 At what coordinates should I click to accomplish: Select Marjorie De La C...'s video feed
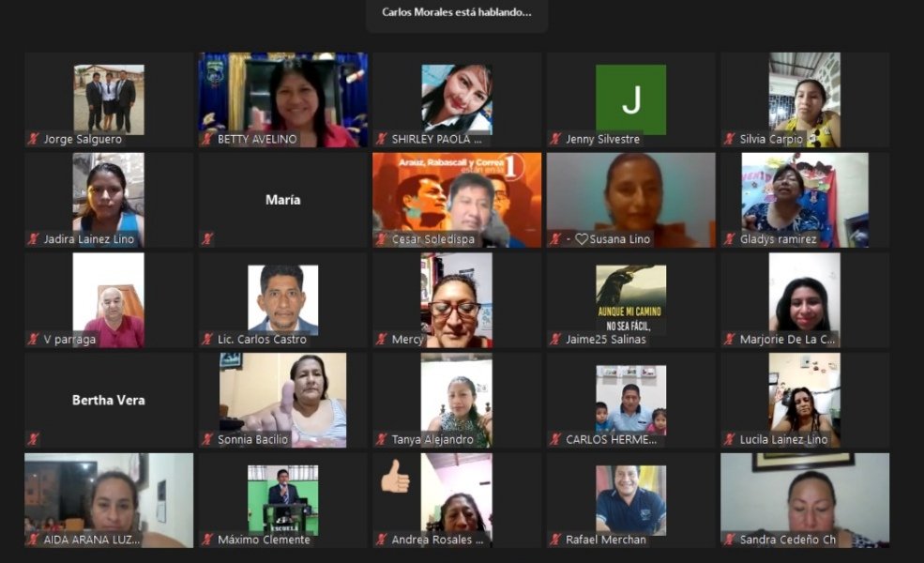click(805, 300)
